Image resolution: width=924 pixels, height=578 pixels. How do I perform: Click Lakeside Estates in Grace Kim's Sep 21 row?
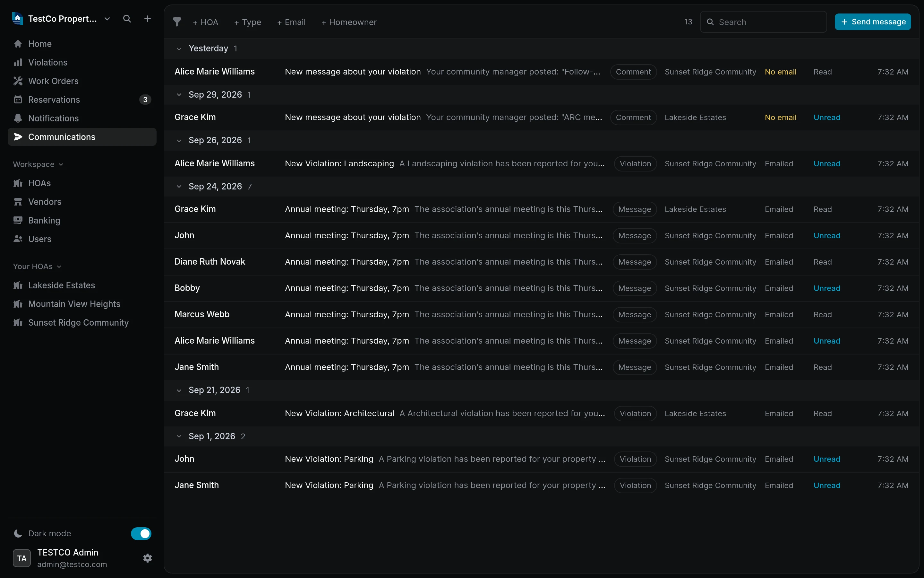(695, 414)
